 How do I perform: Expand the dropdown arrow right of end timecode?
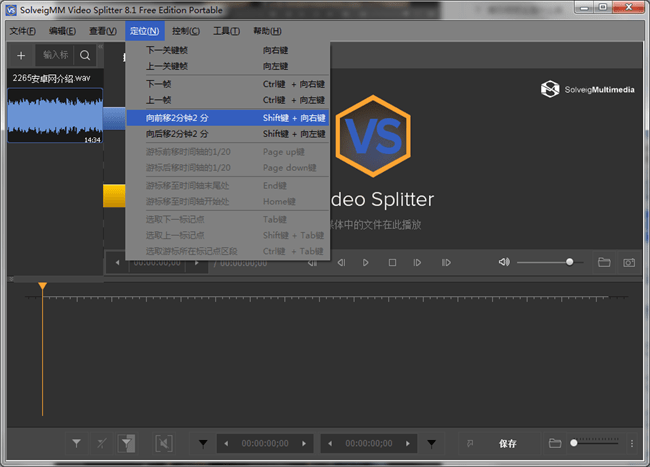pos(431,442)
